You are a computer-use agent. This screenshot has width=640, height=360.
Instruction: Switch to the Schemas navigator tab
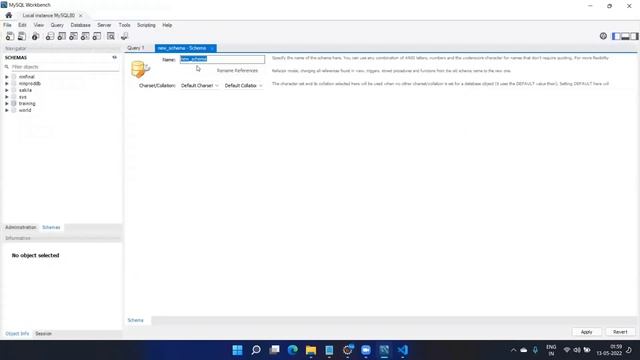point(51,227)
